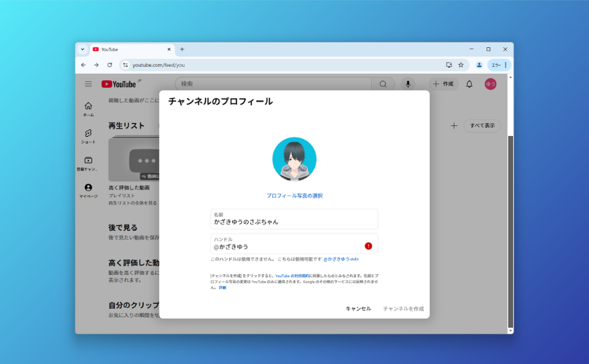Click the ハンドル handle input field
589x364 pixels.
click(x=294, y=244)
